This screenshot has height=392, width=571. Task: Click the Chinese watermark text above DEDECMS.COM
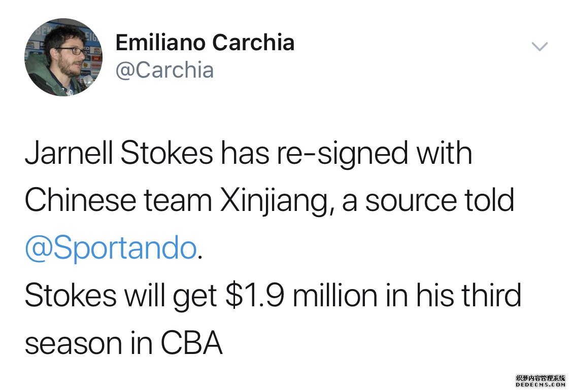(x=541, y=378)
